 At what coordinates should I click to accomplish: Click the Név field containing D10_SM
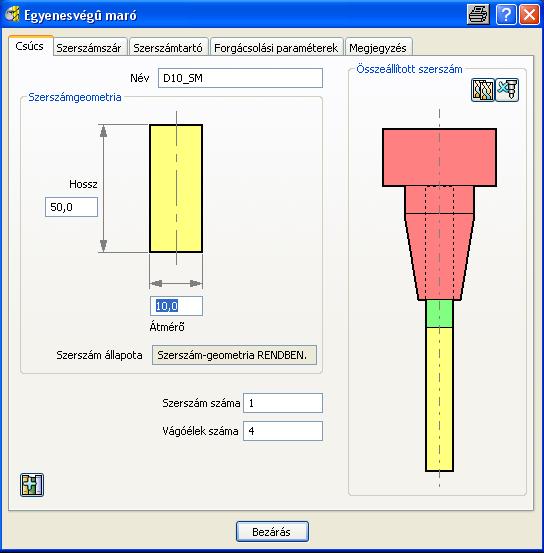(240, 78)
